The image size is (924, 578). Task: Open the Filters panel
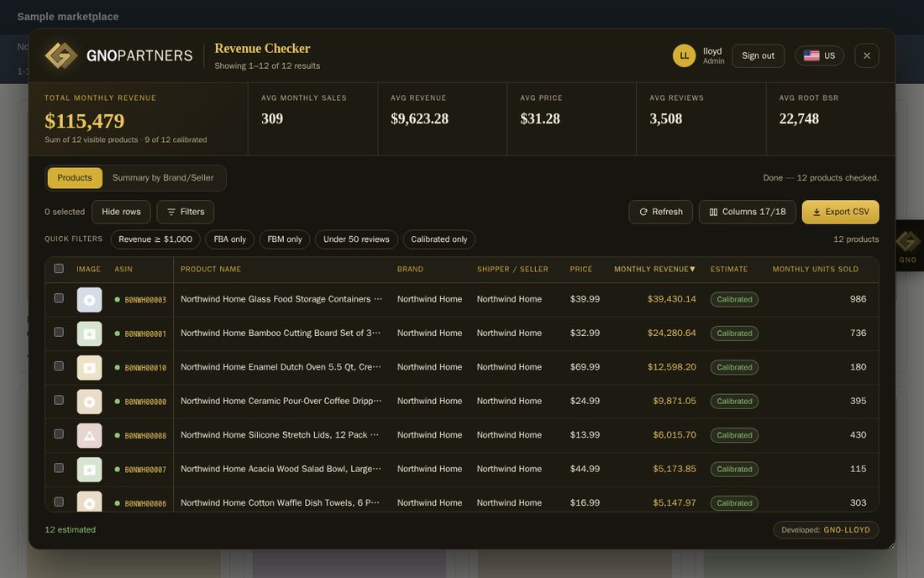(186, 212)
